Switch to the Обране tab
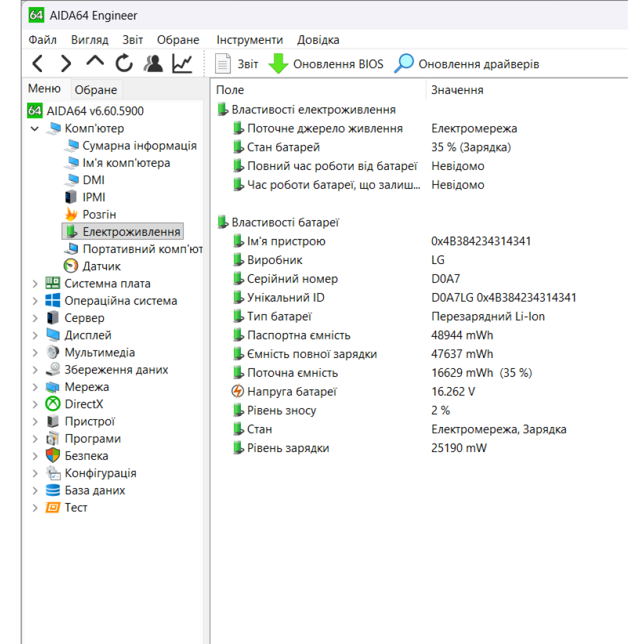 [x=95, y=90]
